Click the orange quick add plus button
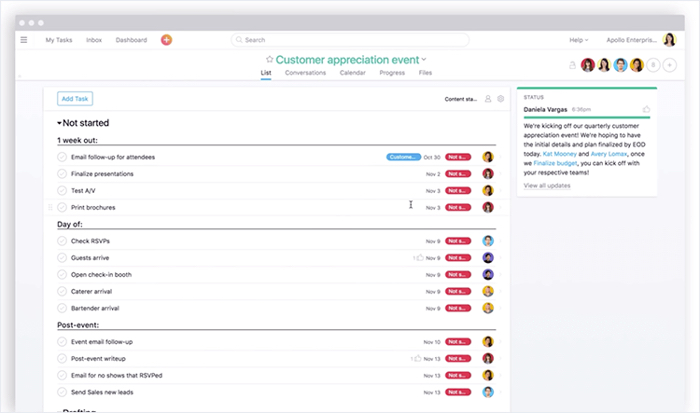 tap(166, 40)
